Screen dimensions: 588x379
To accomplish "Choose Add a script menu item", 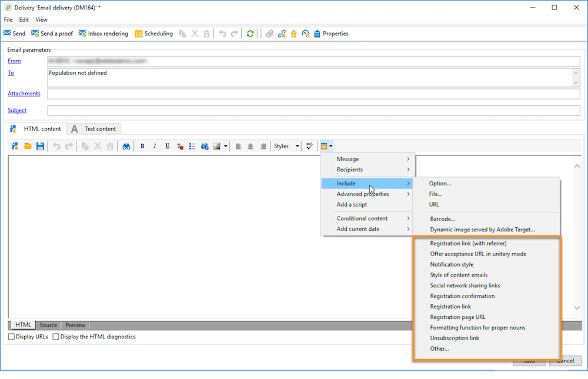I will tap(367, 205).
